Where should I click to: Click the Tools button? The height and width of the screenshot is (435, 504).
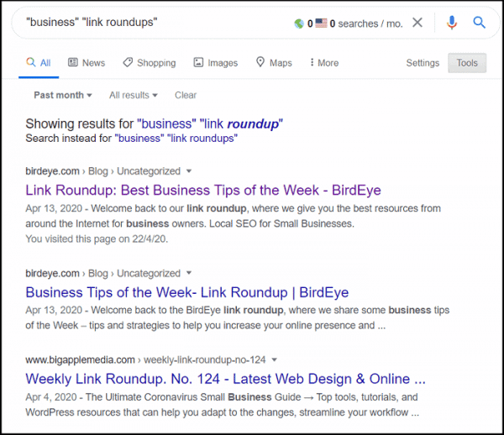(467, 63)
